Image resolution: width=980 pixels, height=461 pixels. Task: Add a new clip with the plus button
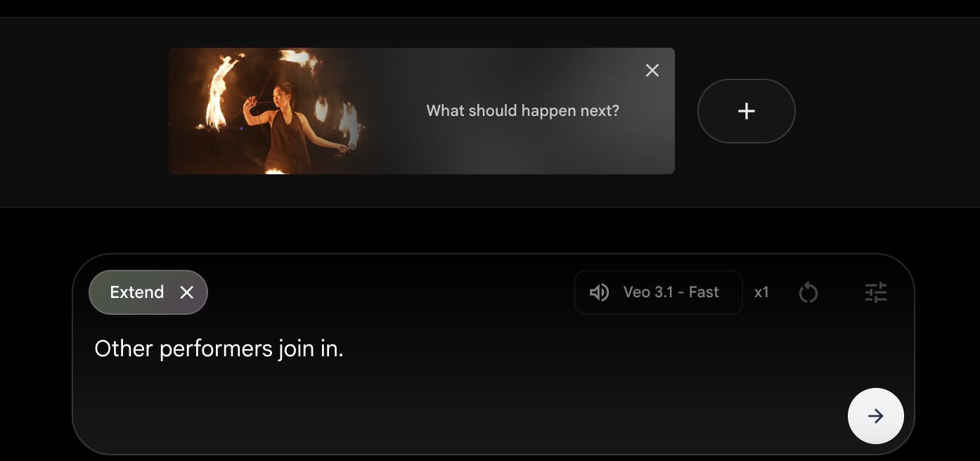746,111
